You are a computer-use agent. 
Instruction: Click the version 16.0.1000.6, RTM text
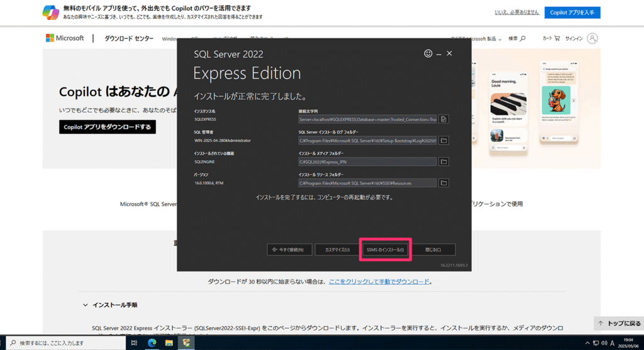(209, 183)
